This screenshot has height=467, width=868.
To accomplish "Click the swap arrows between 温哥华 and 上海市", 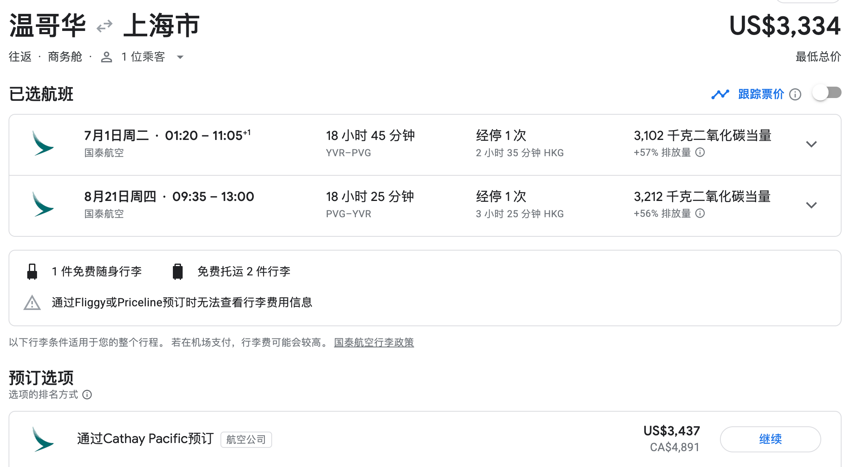I will (105, 26).
